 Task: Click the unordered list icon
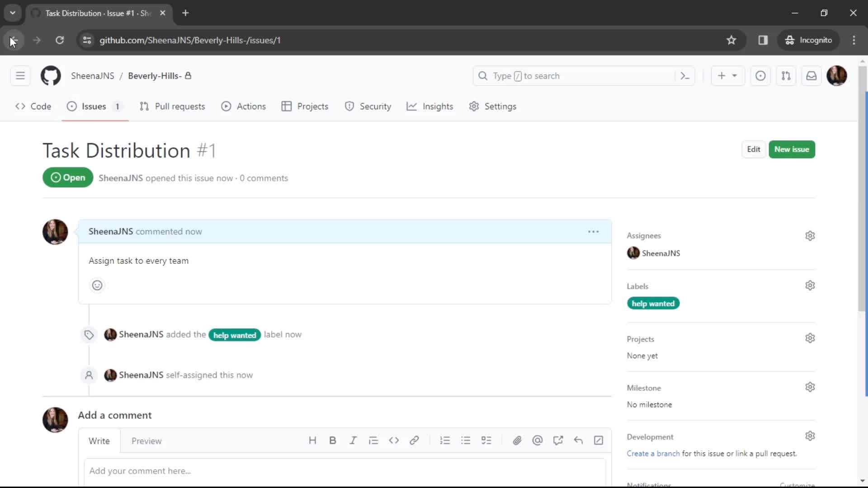[x=465, y=441]
